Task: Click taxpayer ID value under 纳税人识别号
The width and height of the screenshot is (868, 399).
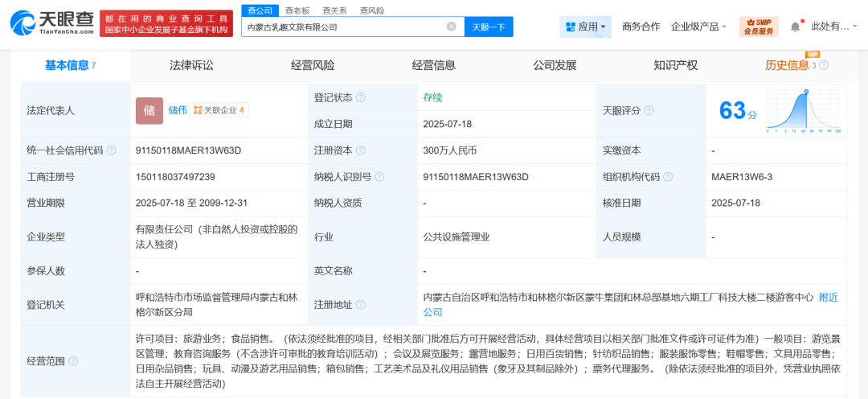Action: [476, 177]
